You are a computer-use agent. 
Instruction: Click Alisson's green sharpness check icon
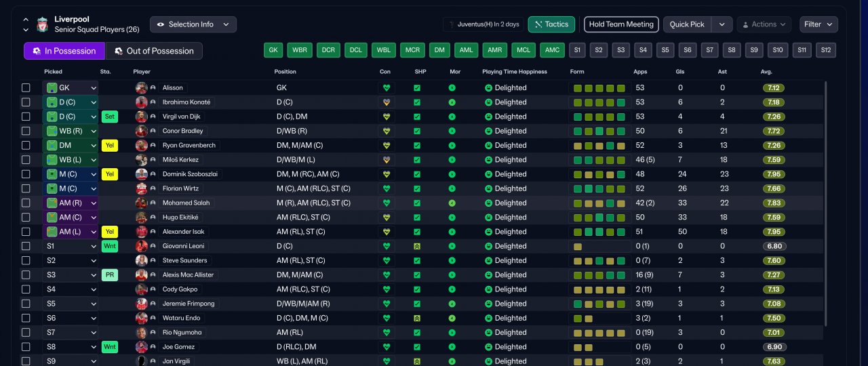tap(417, 88)
